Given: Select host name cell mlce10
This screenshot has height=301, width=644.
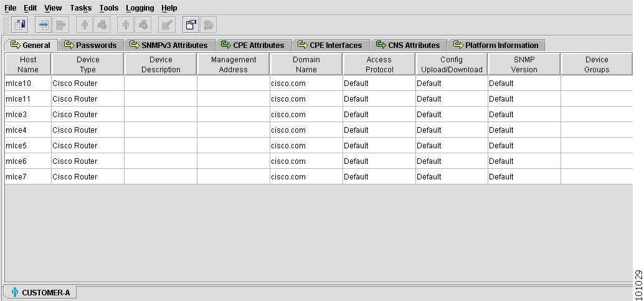Looking at the screenshot, I should [x=28, y=84].
